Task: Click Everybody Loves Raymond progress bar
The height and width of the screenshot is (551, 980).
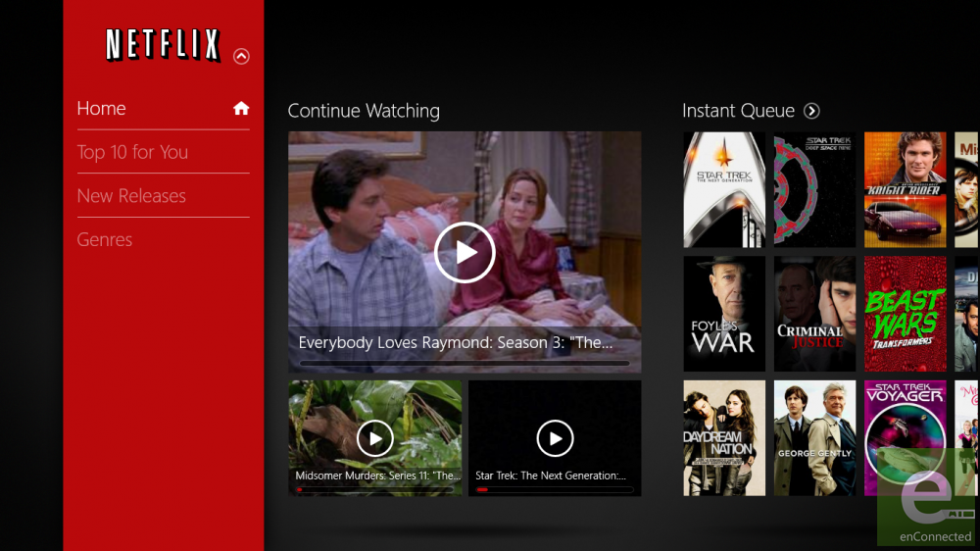Action: point(465,363)
